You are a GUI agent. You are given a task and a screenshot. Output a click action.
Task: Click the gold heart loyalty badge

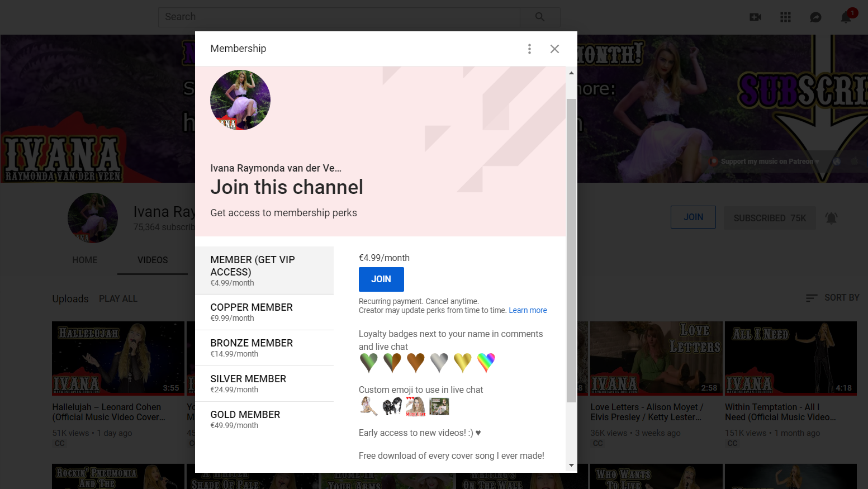(463, 363)
